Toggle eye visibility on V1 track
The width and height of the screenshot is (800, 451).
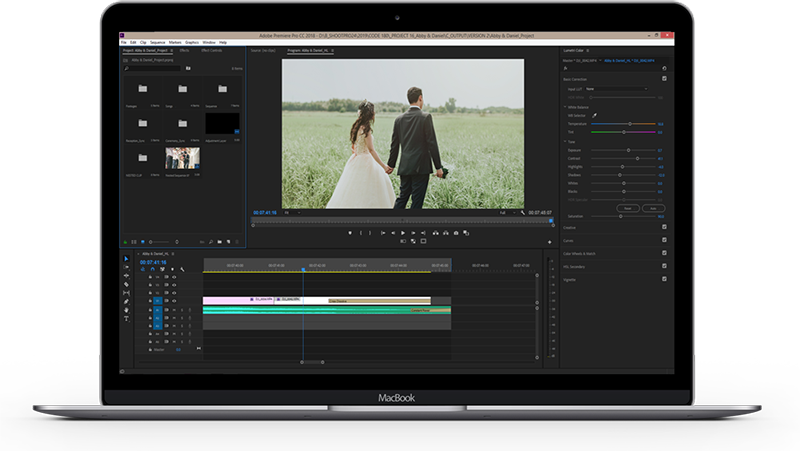[x=174, y=301]
